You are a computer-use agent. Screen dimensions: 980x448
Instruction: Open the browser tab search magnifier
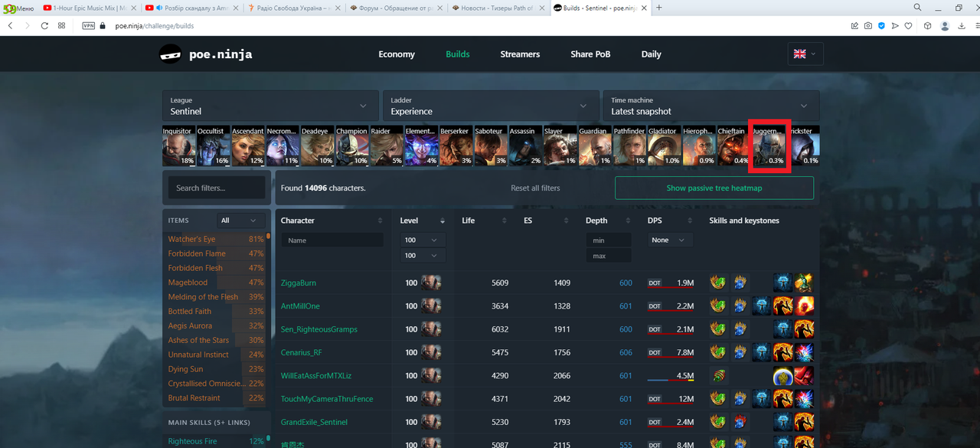917,8
